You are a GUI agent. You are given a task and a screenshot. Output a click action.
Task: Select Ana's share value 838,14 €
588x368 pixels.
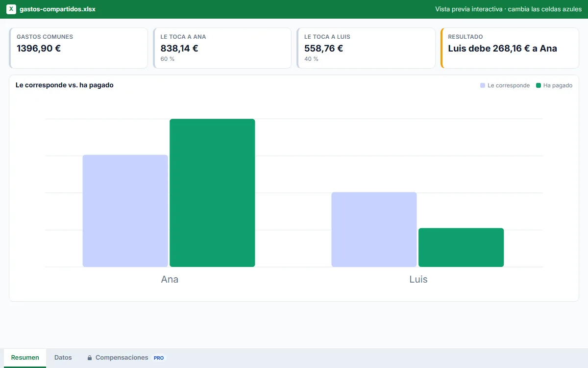tap(179, 49)
